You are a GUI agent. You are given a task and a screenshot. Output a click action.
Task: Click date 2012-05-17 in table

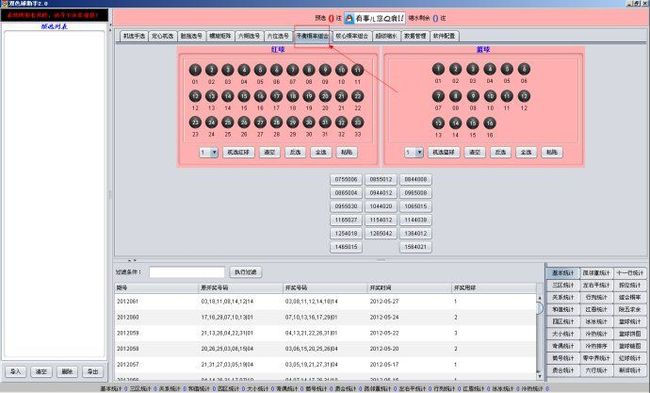tap(384, 365)
